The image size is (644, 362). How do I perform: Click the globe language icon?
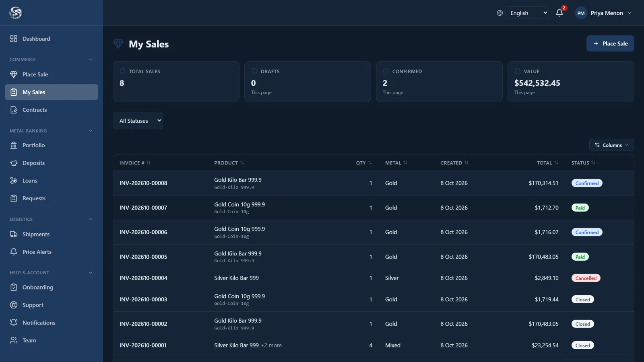500,13
